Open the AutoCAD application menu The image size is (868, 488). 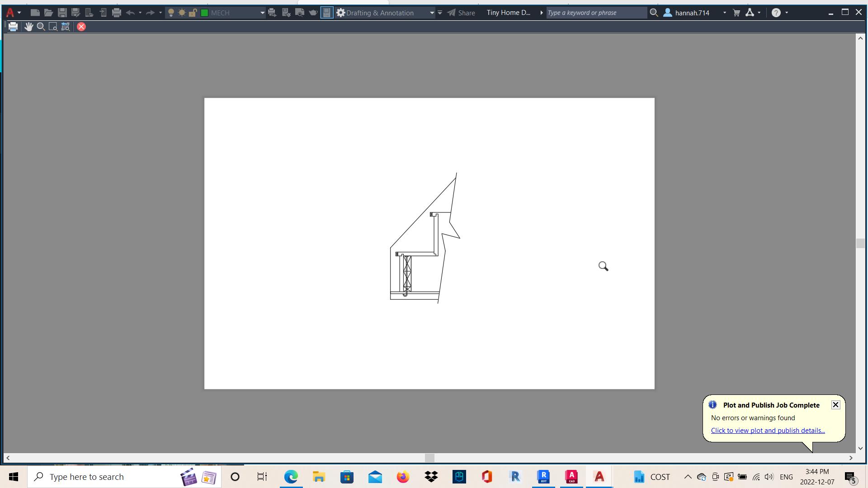point(10,13)
